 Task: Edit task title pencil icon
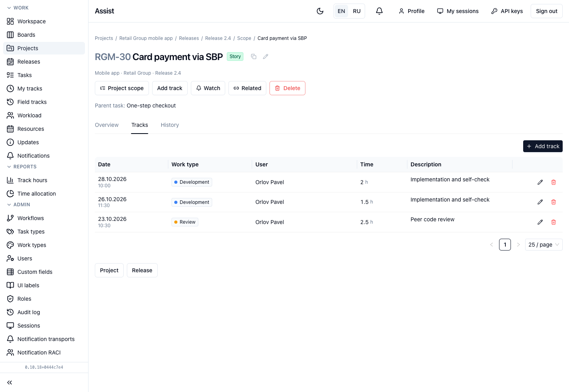(x=266, y=57)
